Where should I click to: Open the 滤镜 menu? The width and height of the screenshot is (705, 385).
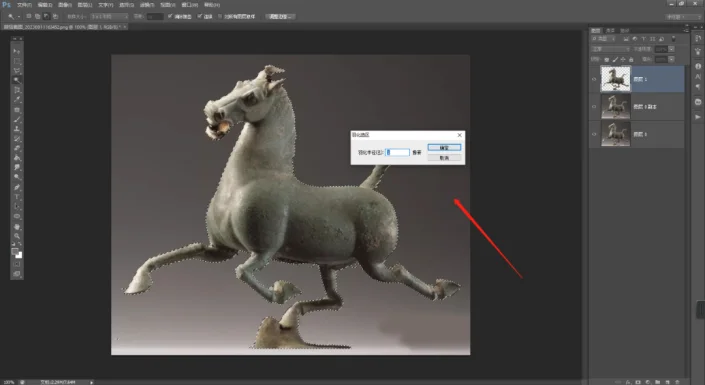[x=147, y=5]
